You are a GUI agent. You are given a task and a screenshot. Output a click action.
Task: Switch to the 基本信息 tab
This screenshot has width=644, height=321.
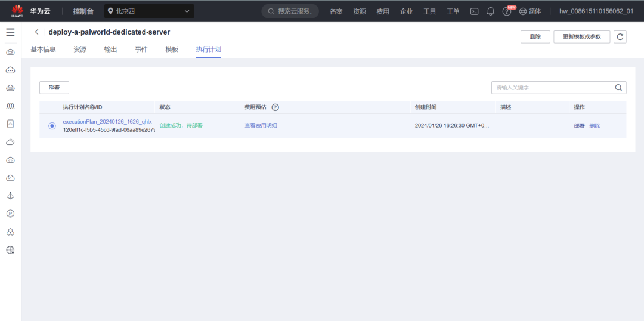coord(43,50)
